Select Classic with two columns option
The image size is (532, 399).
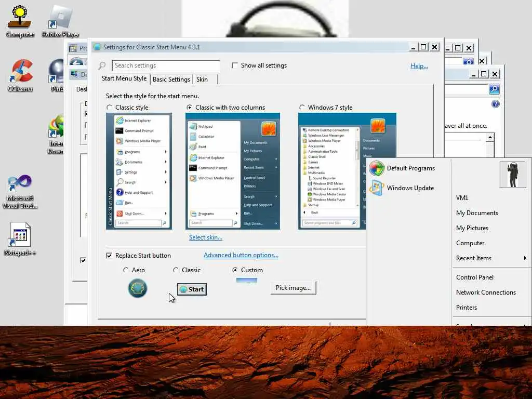click(189, 107)
